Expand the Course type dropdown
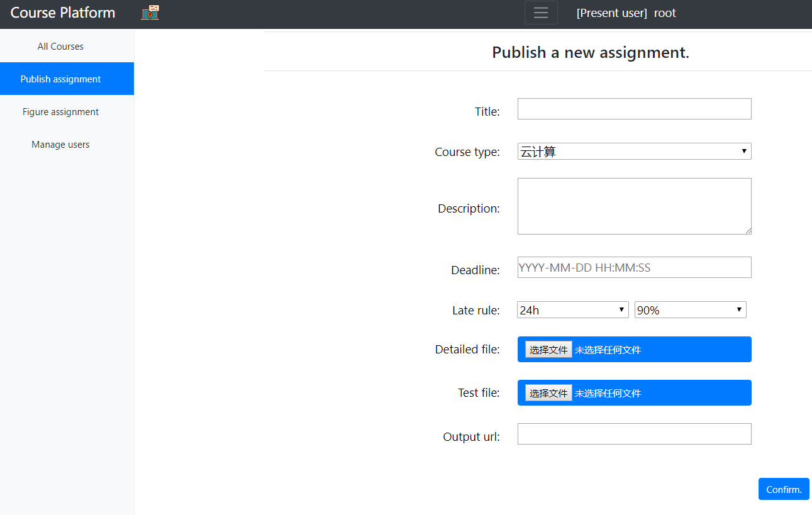The image size is (812, 515). pyautogui.click(x=634, y=152)
